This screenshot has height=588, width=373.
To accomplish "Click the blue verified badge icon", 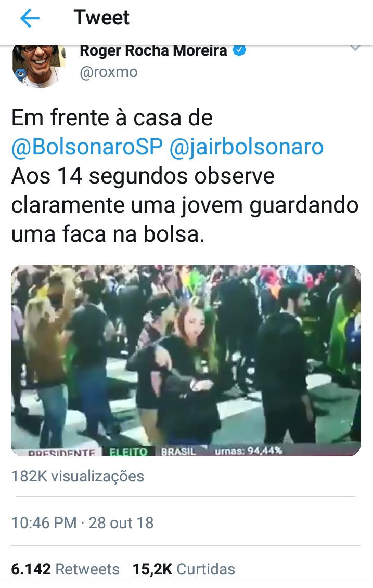I will click(x=239, y=50).
